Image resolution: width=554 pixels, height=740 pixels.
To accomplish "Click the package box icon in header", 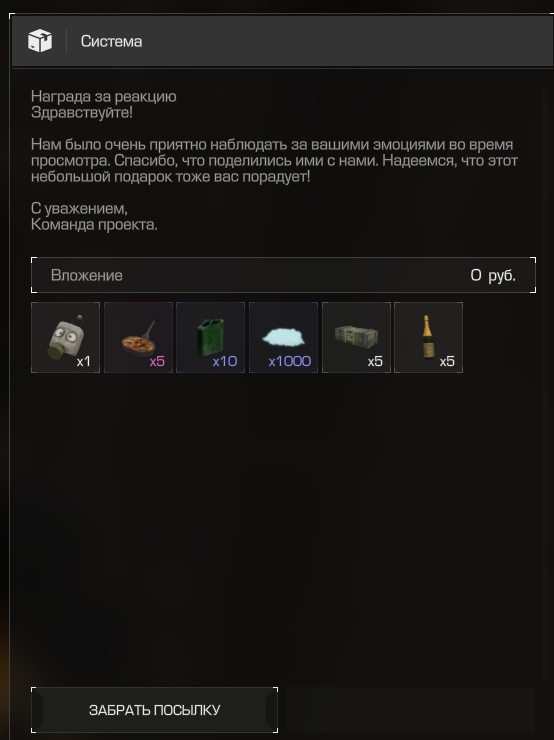I will coord(40,41).
